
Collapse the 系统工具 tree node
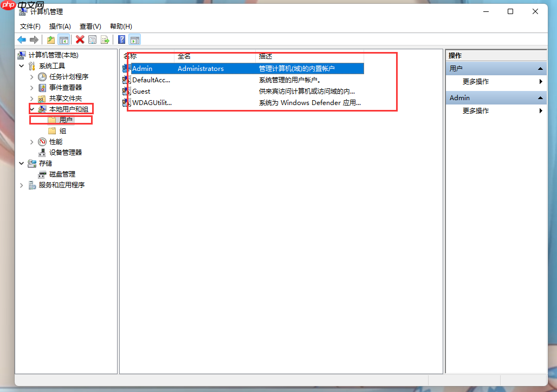coord(21,66)
